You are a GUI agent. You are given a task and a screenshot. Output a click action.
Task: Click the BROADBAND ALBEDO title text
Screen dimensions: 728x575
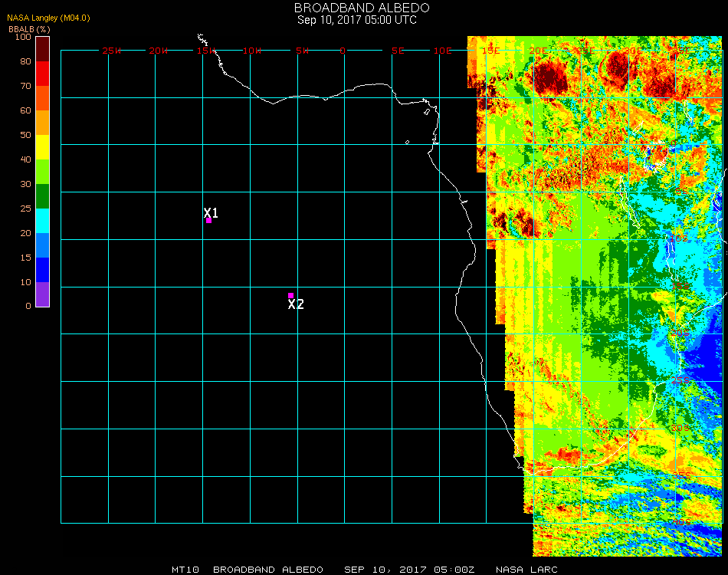pyautogui.click(x=357, y=8)
